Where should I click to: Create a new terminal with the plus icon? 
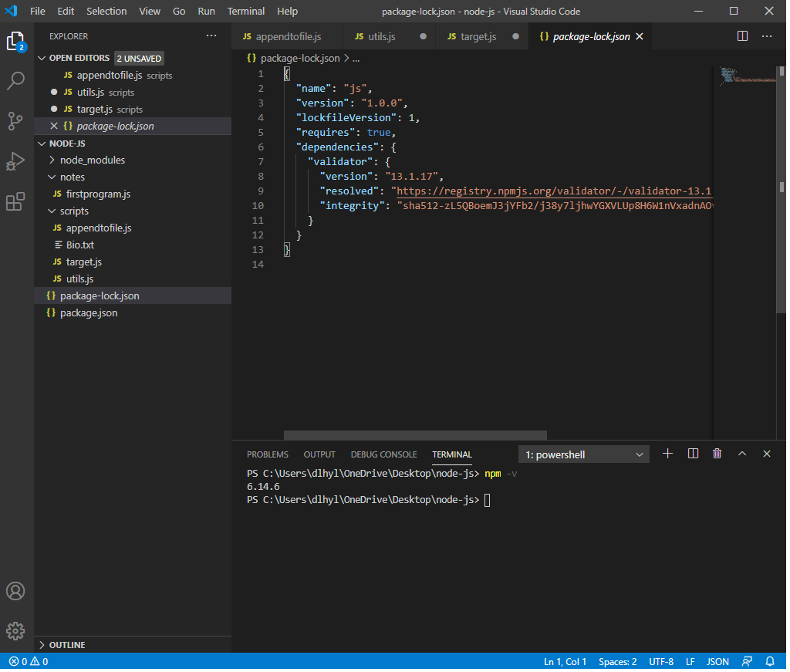coord(667,454)
